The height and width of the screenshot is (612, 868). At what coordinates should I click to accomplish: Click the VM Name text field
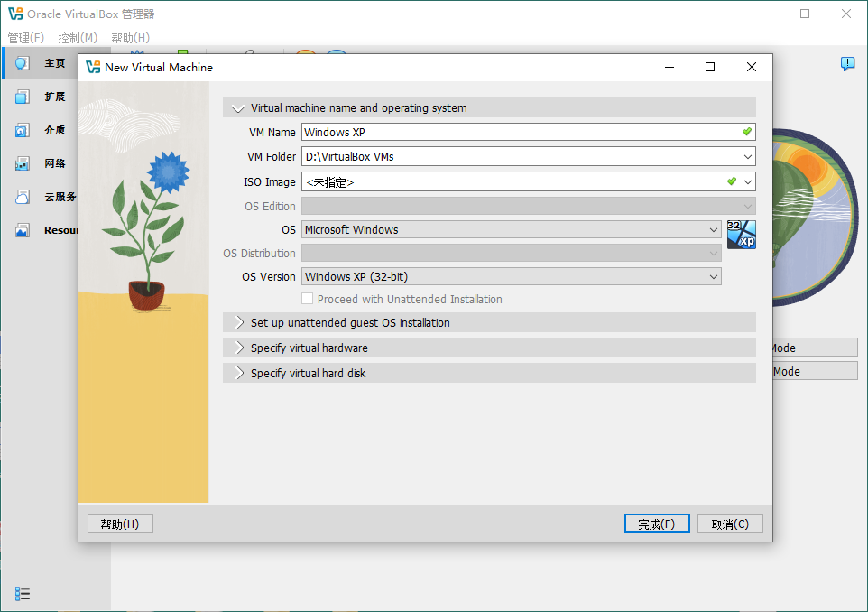[x=519, y=132]
